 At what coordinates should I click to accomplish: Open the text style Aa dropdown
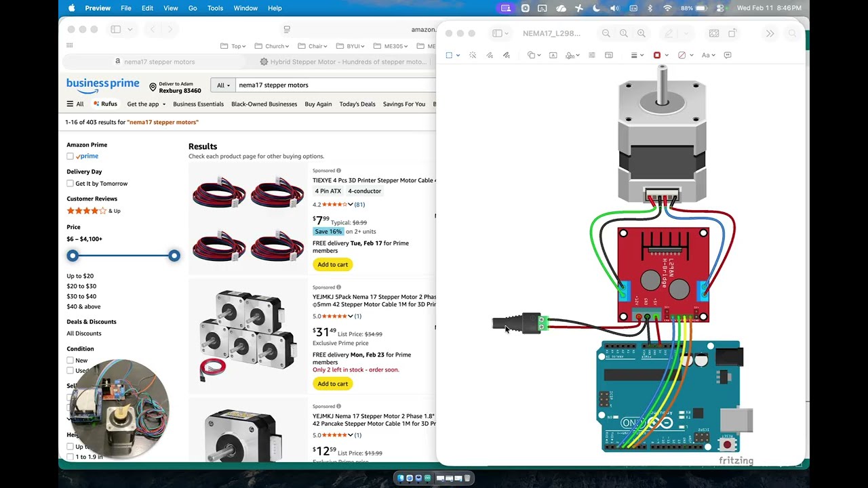tap(708, 55)
